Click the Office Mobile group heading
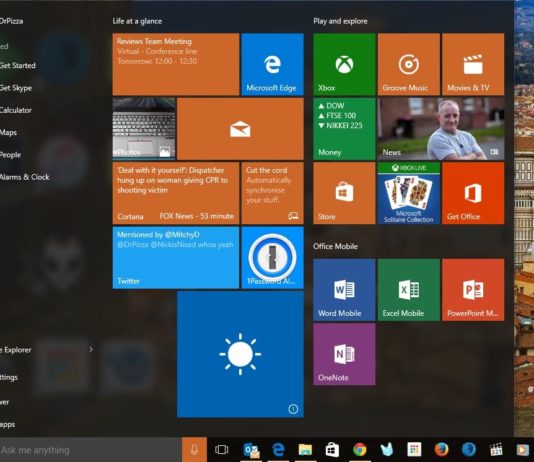Viewport: 534px width, 462px height. pyautogui.click(x=335, y=246)
